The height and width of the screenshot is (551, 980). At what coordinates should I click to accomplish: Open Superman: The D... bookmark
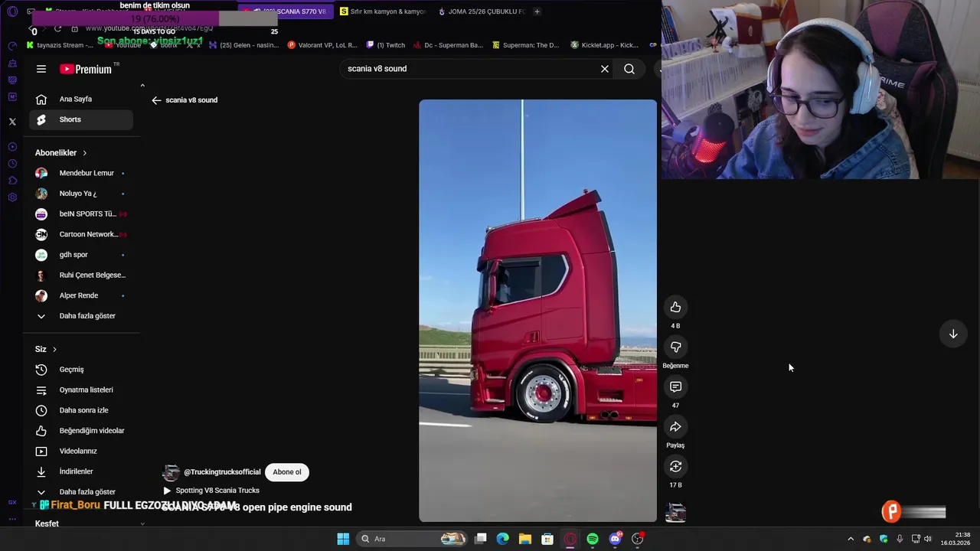tap(526, 45)
